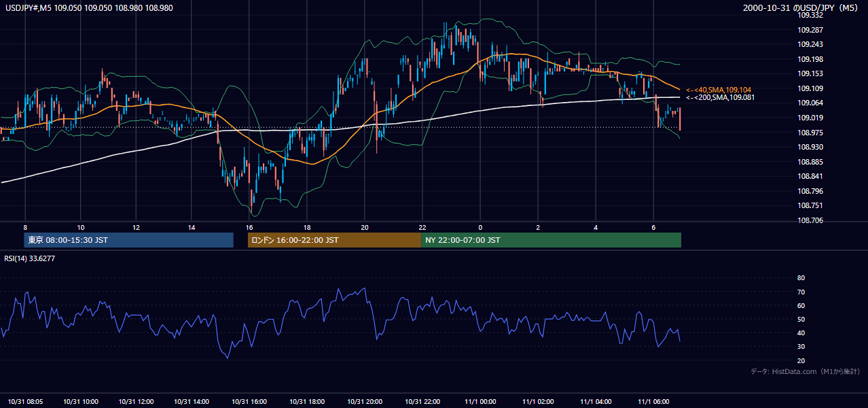Click RSI scale value 30
This screenshot has width=868, height=408.
(x=801, y=347)
